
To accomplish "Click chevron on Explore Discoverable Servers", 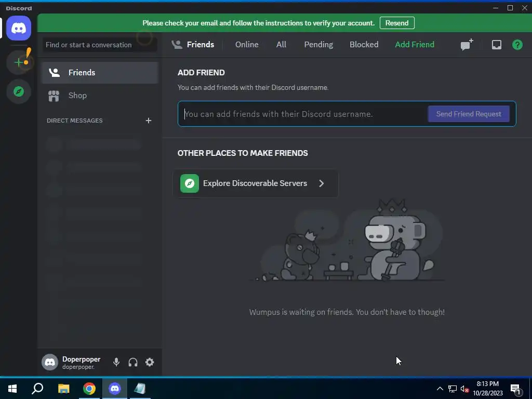I will [x=321, y=183].
